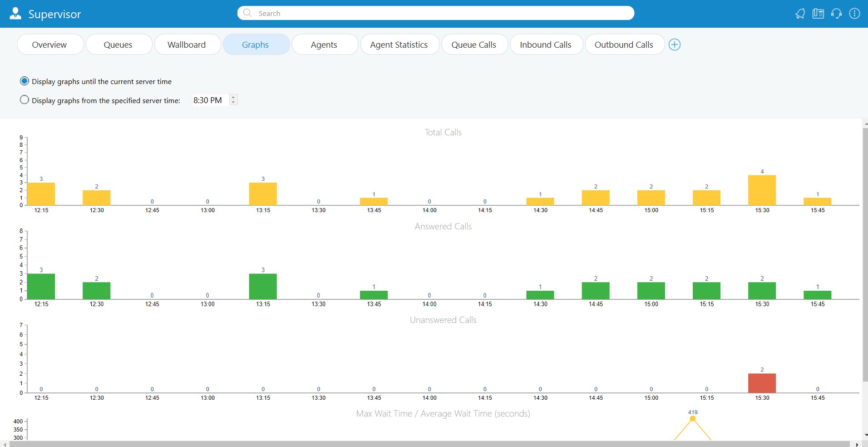
Task: Click the yellow 15:30 bar in Total Calls
Action: pyautogui.click(x=762, y=190)
